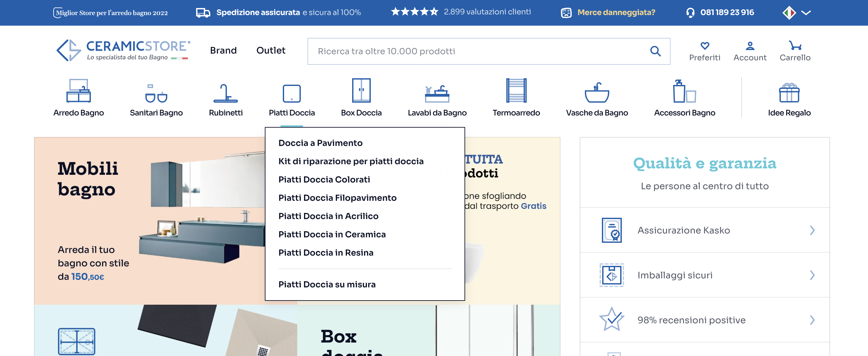
Task: Open the Outlet link
Action: (271, 51)
